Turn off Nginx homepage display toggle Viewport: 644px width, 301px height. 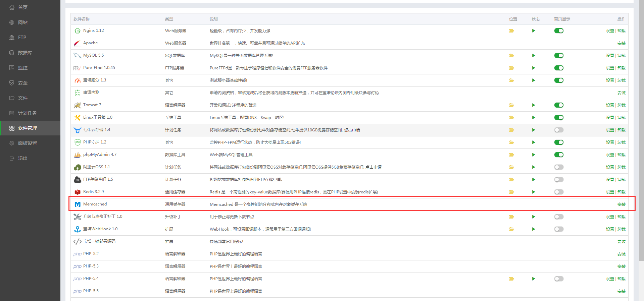(x=559, y=31)
